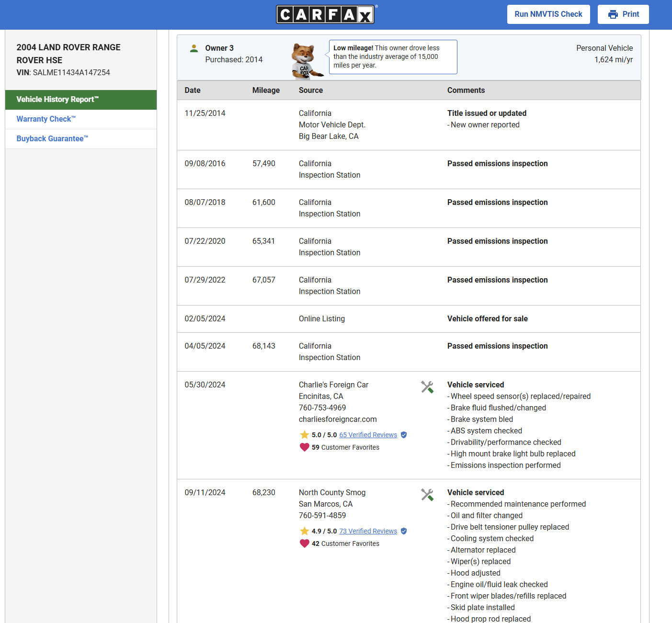This screenshot has height=623, width=672.
Task: Click Big Bear Lake, CA source text
Action: pyautogui.click(x=329, y=136)
